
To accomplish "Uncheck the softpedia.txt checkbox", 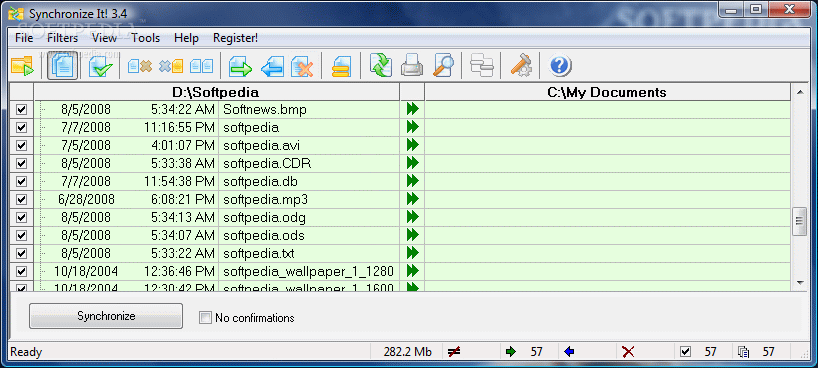I will 21,253.
